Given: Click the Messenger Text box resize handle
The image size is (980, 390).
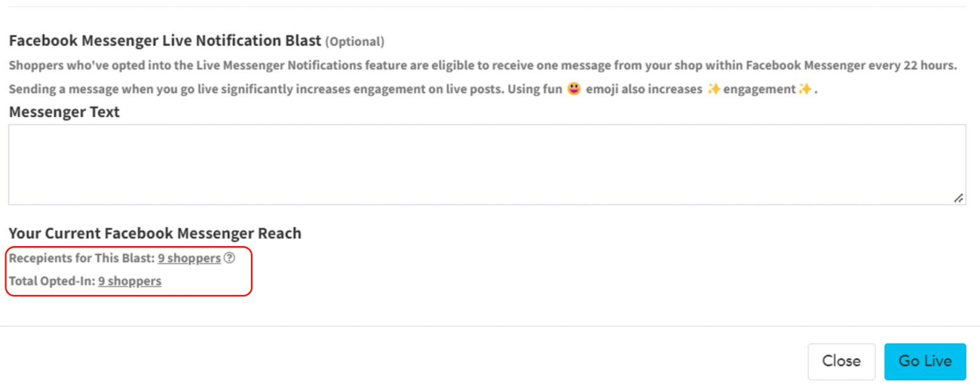Looking at the screenshot, I should click(x=959, y=198).
